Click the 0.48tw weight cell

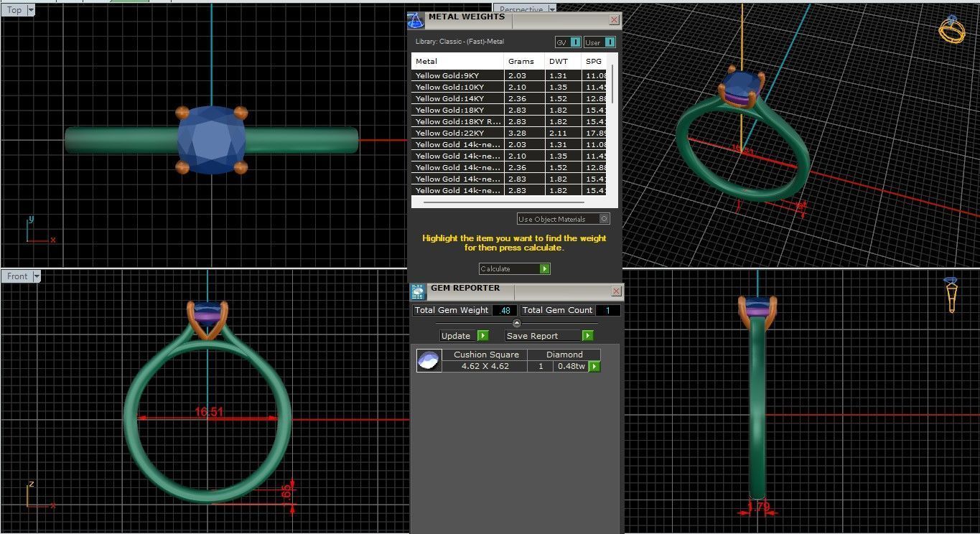pos(571,366)
